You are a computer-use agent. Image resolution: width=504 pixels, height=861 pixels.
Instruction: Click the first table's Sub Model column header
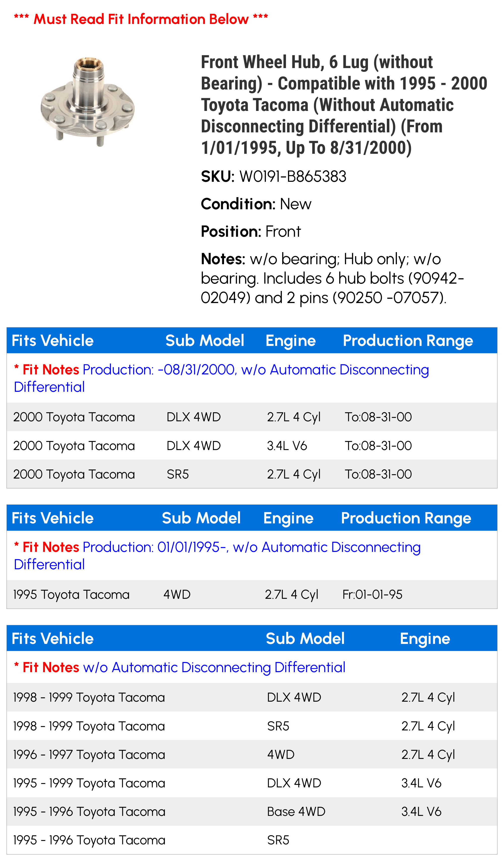click(x=205, y=340)
